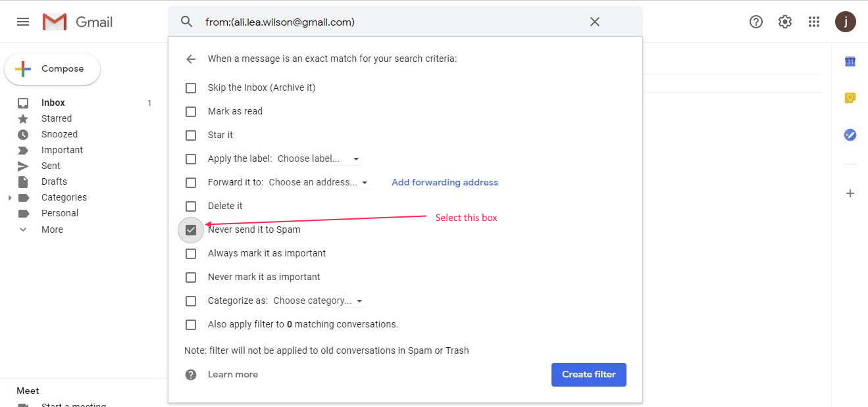Open the Settings gear icon
Image resolution: width=868 pixels, height=407 pixels.
785,22
